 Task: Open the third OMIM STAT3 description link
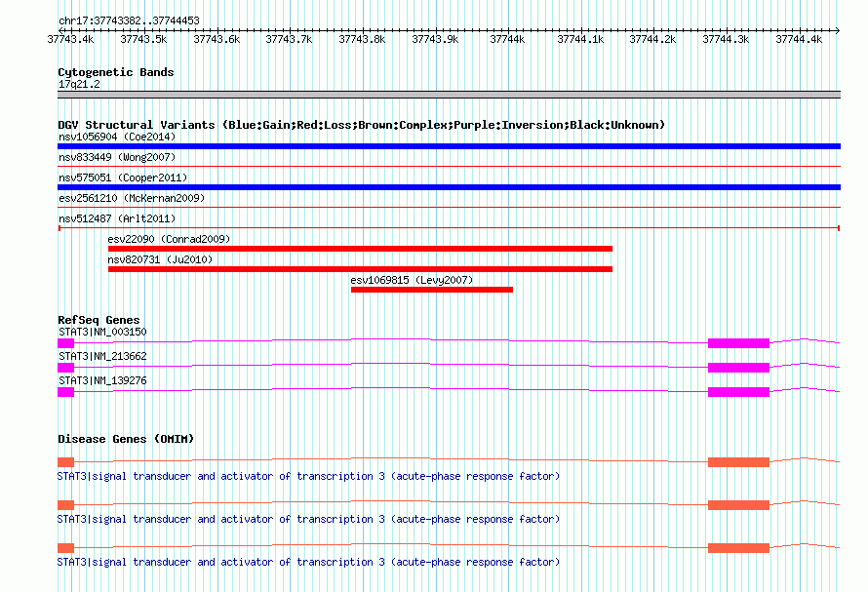(308, 562)
